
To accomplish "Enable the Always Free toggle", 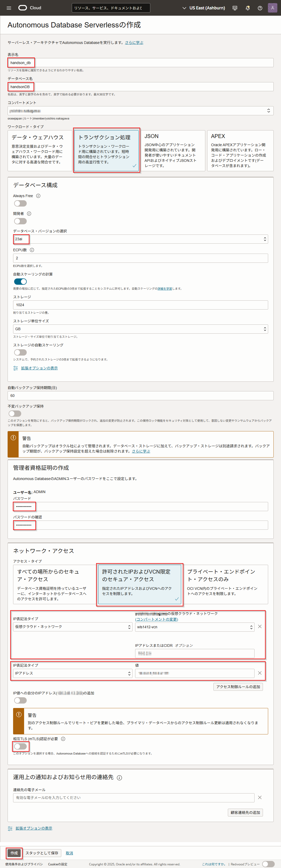I will pos(20,203).
